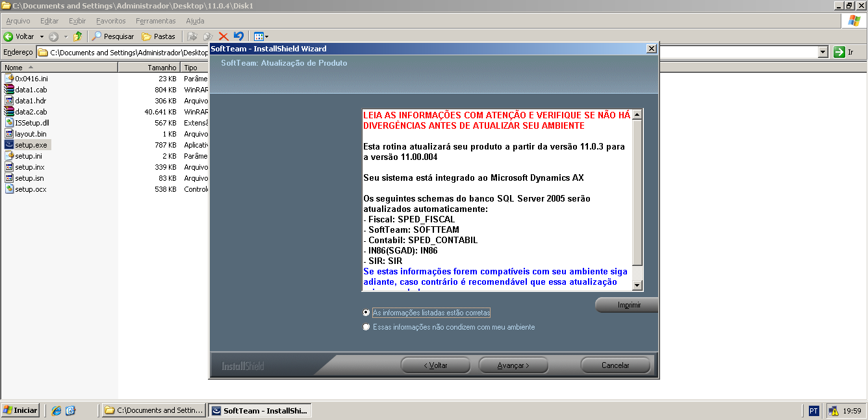
Task: Open the Voltar history dropdown arrow
Action: coord(42,36)
